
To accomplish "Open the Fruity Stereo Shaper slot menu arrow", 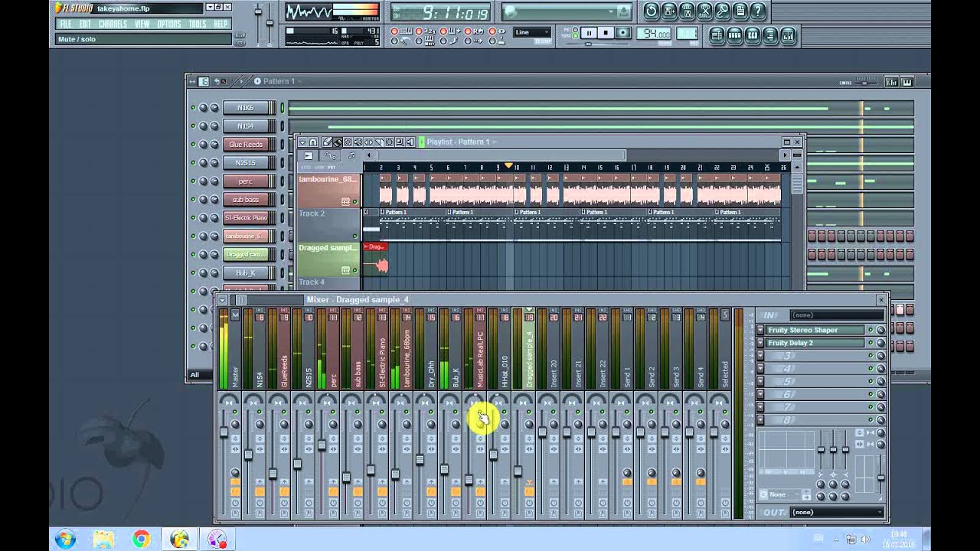I will click(760, 330).
